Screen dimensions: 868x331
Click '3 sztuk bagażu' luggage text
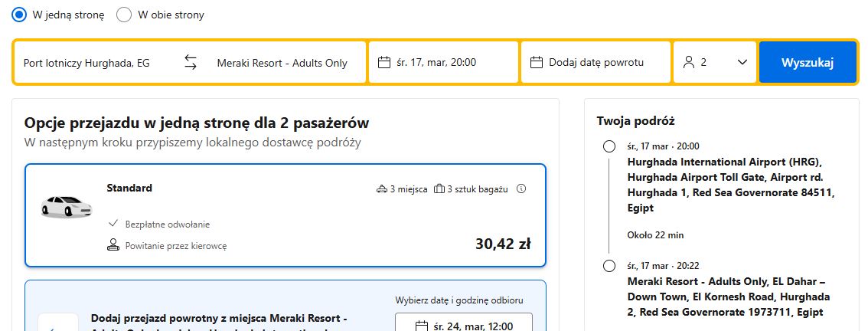pyautogui.click(x=478, y=189)
